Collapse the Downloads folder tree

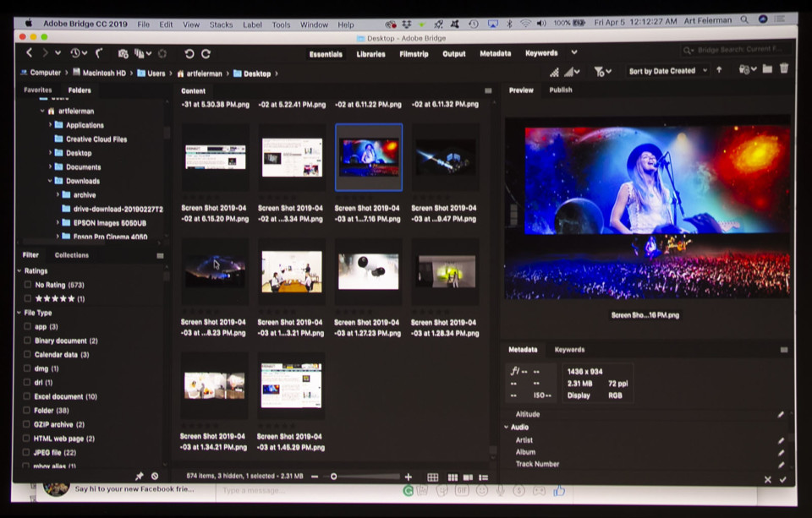point(50,181)
